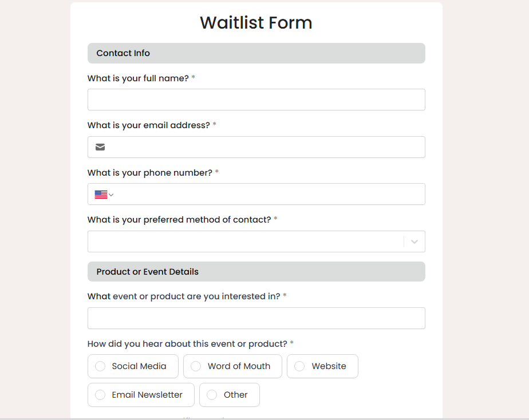Open the phone country code chevron
The width and height of the screenshot is (529, 420).
(111, 195)
